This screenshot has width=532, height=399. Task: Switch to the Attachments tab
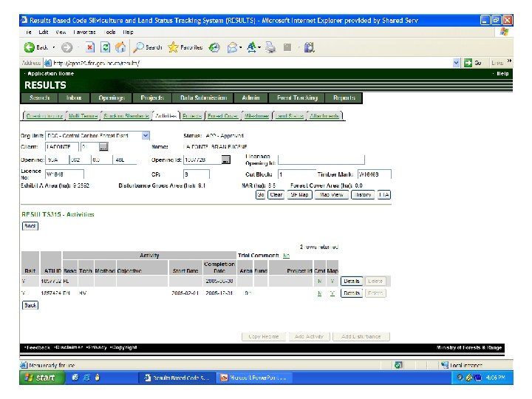(x=324, y=116)
